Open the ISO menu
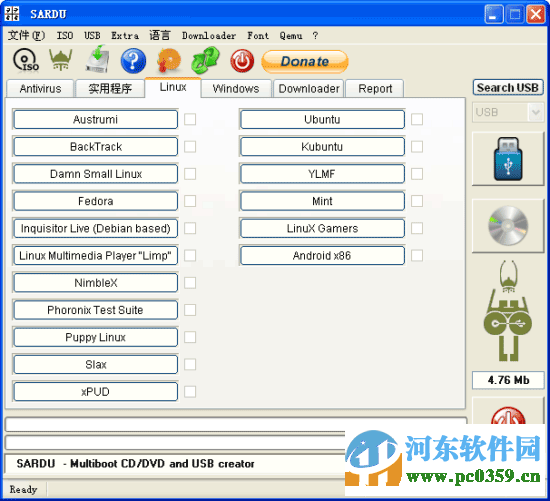The image size is (550, 501). 65,35
